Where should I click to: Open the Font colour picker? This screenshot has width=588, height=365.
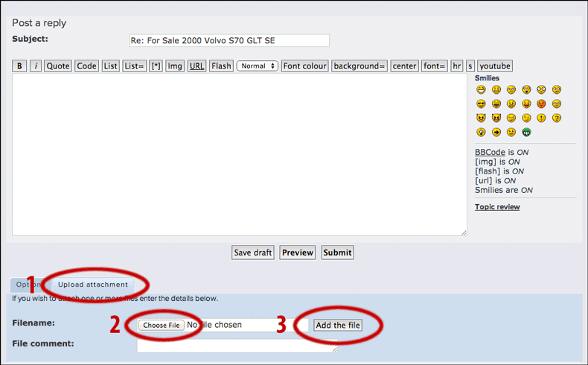pos(304,66)
